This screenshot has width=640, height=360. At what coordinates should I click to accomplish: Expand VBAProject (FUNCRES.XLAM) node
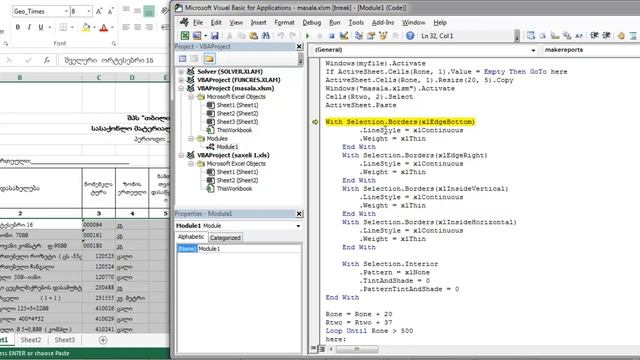(x=181, y=80)
